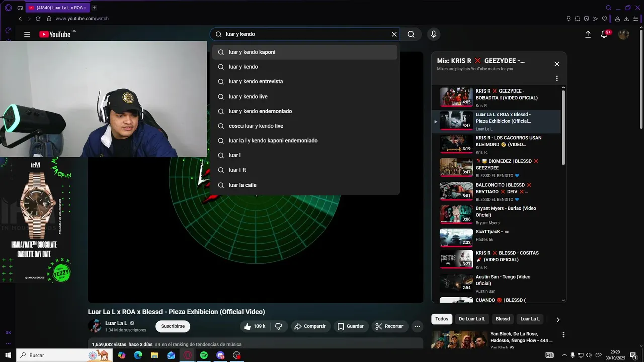Open Microsoft Edge from the taskbar
The height and width of the screenshot is (362, 644).
138,355
